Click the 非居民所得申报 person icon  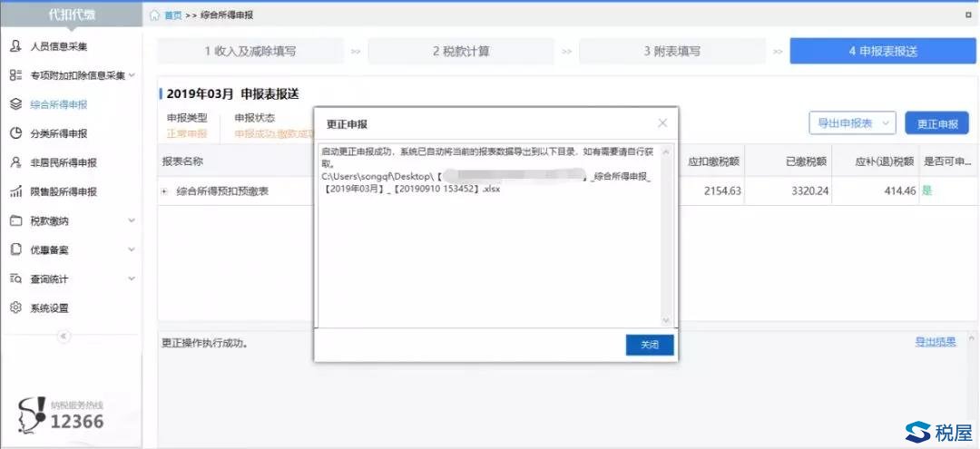click(15, 162)
